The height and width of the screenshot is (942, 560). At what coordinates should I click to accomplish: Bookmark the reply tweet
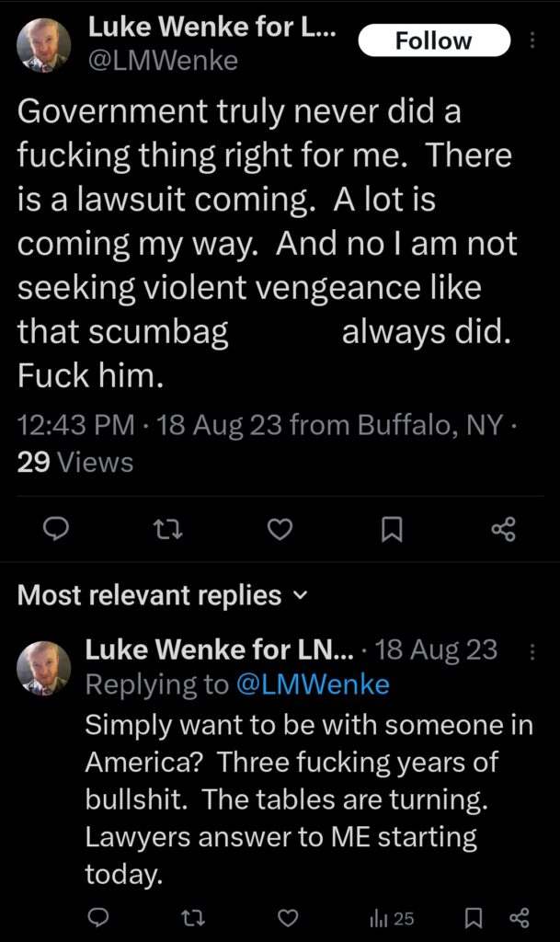(474, 918)
